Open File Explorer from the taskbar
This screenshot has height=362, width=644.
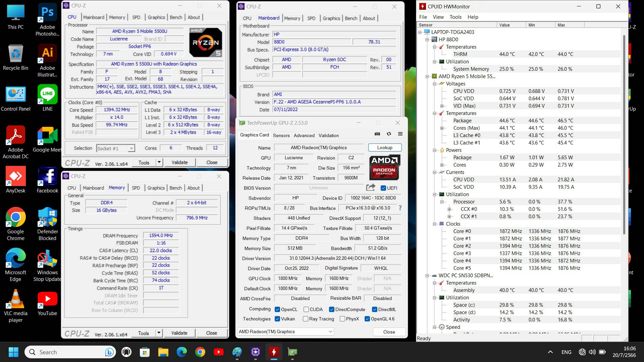coord(163,352)
